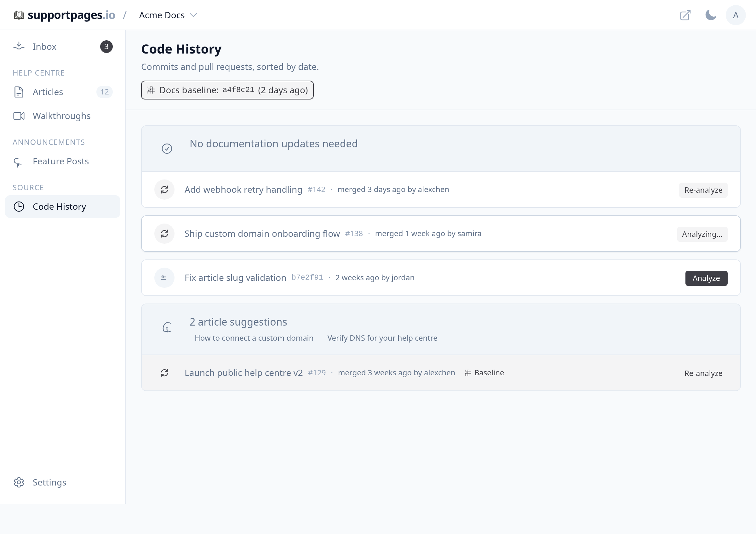Screen dimensions: 756x534
Task: Re-analyze the Add webhook retry handling PR
Action: pyautogui.click(x=703, y=190)
